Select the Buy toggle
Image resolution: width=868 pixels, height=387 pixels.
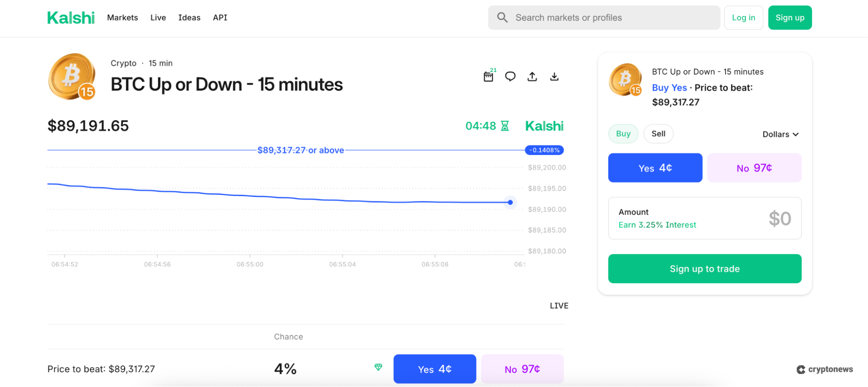tap(623, 134)
